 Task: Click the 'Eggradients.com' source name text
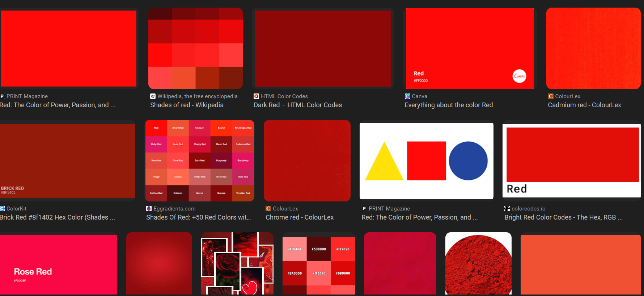174,209
